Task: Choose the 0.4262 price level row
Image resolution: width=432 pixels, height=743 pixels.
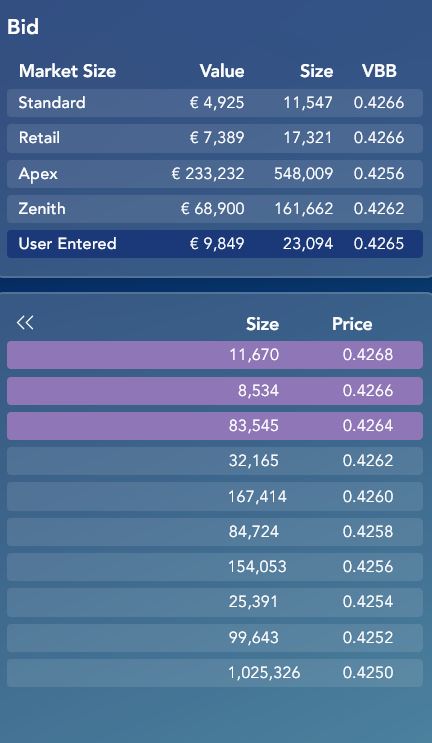Action: point(215,461)
